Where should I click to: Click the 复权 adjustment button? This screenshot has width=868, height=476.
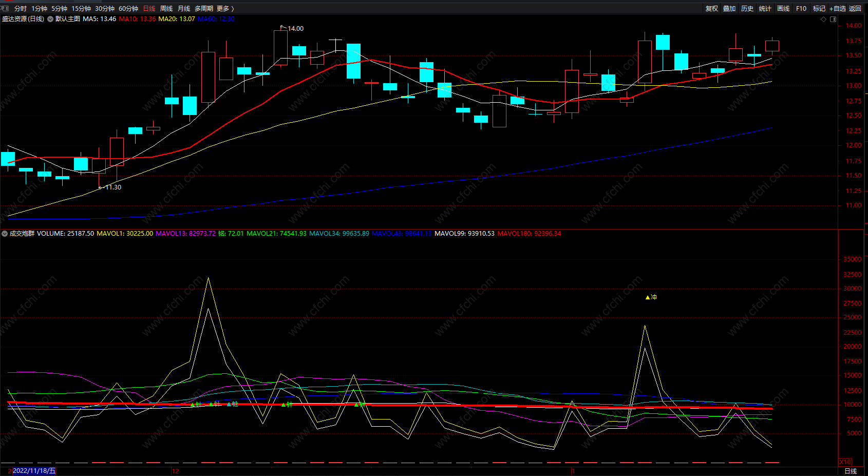[712, 9]
